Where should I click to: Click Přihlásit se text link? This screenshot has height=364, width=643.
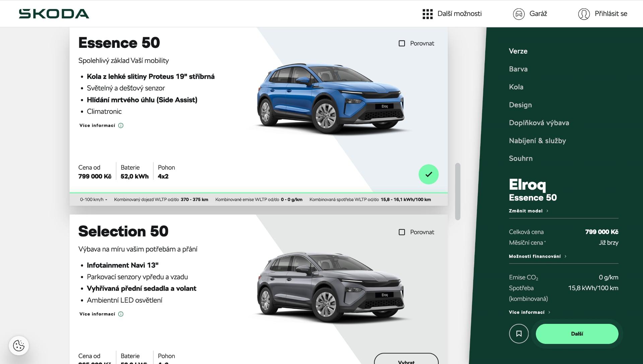(x=611, y=14)
